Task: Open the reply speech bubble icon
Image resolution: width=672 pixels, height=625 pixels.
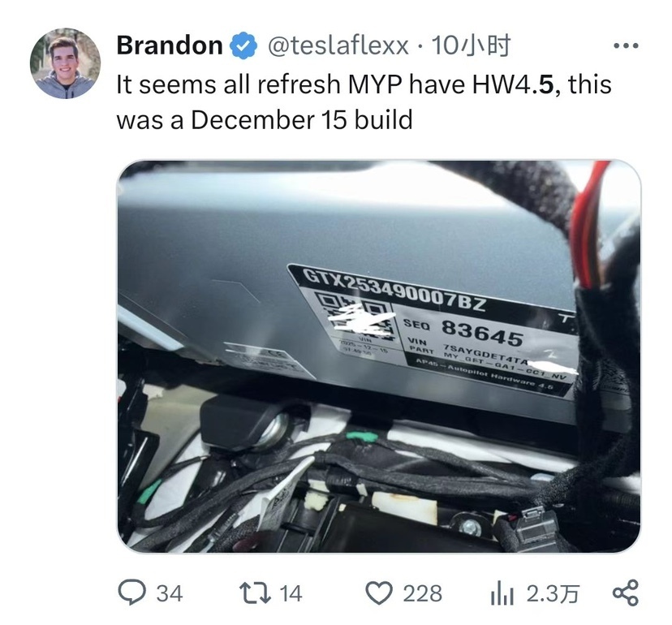Action: tap(132, 593)
